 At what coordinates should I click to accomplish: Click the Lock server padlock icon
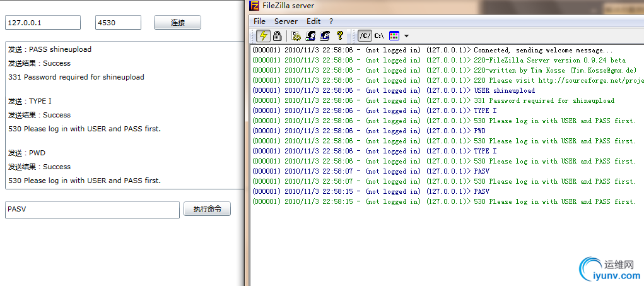tap(278, 36)
